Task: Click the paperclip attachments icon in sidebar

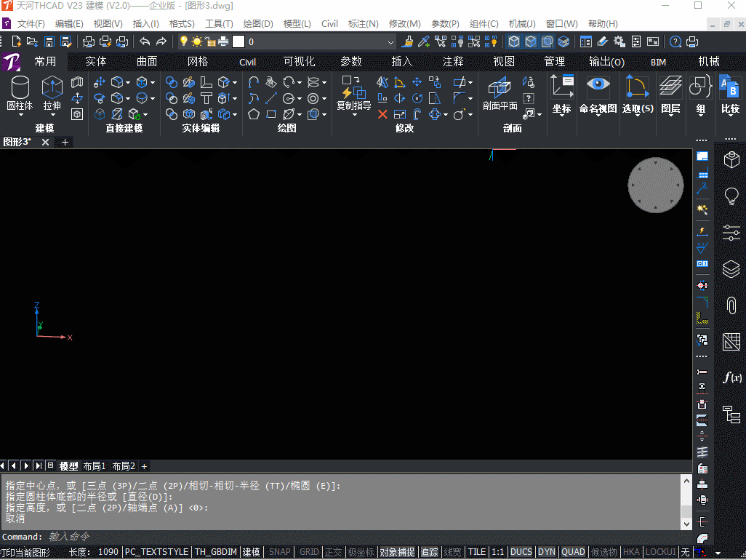Action: click(731, 305)
